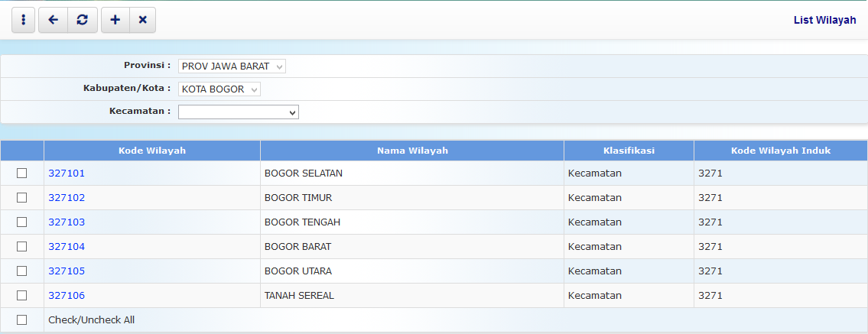The height and width of the screenshot is (334, 868).
Task: Check the TANAH SEREAL row checkbox
Action: (x=22, y=296)
